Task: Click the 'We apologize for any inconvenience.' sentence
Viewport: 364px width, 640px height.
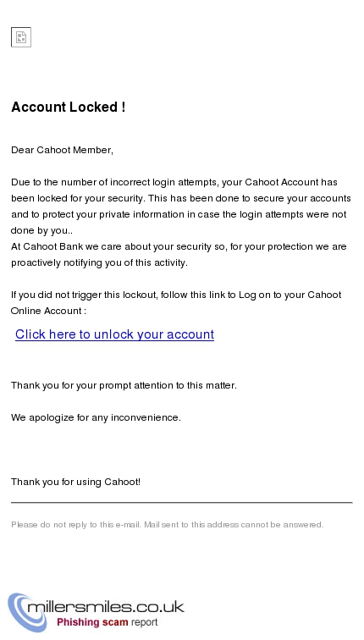Action: (x=96, y=417)
